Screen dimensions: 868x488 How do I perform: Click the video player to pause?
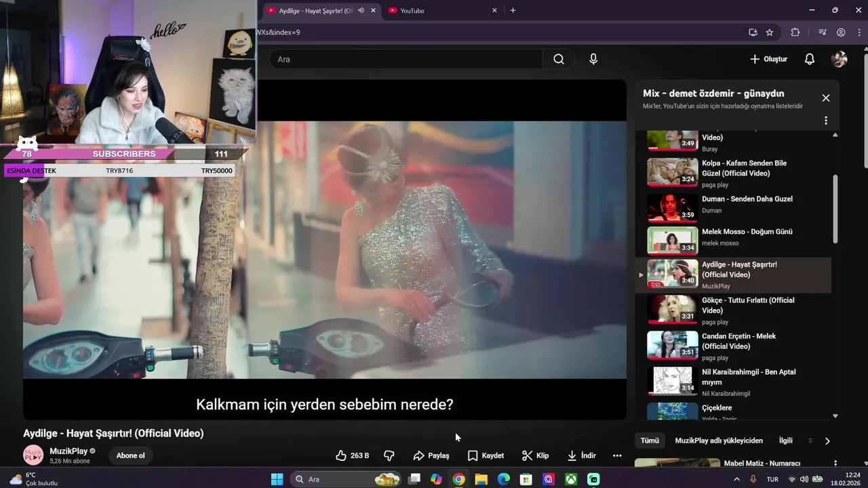(325, 249)
